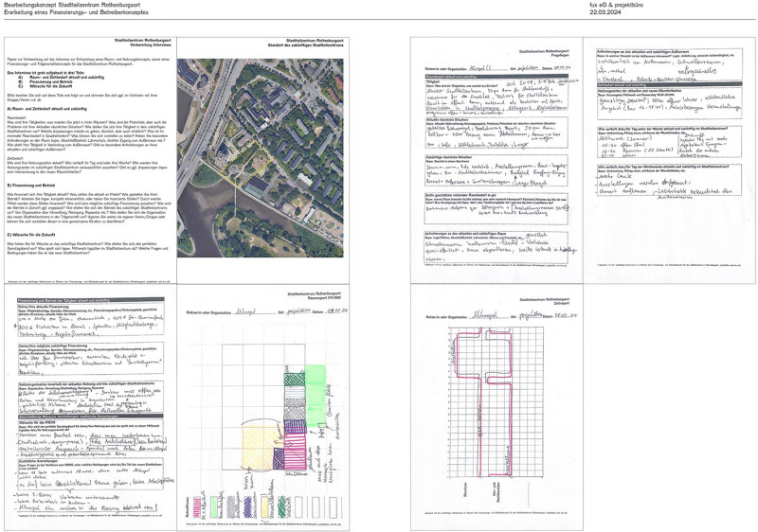The height and width of the screenshot is (532, 758).
Task: Click the 'Tag am Wochenende' answer box
Action: pyautogui.click(x=669, y=180)
